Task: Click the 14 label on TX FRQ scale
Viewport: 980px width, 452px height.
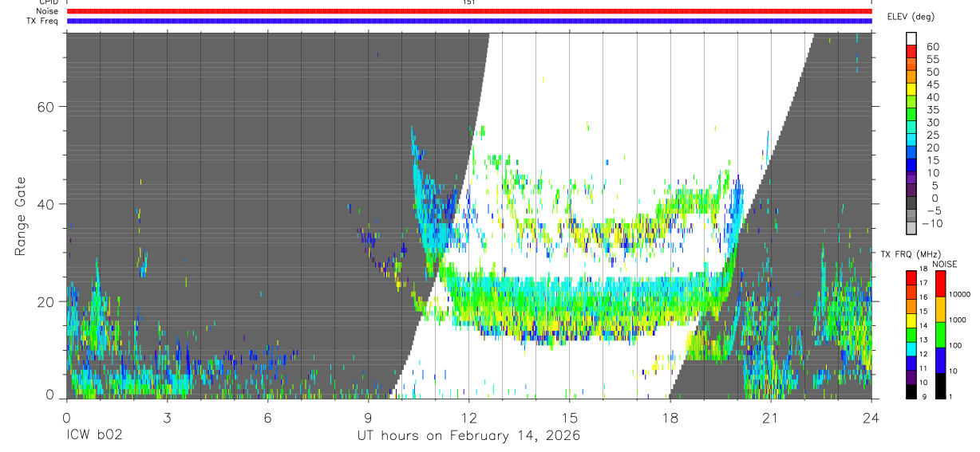Action: 923,325
